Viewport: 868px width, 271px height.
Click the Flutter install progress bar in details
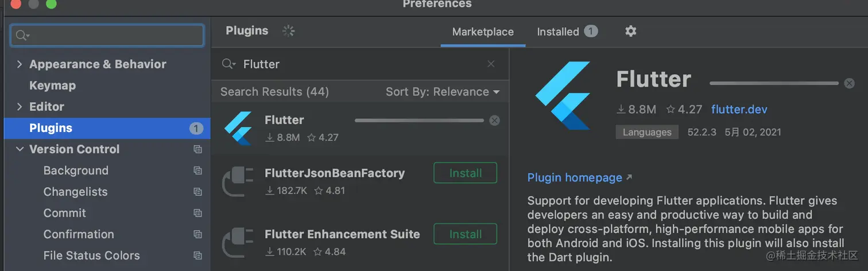coord(773,83)
